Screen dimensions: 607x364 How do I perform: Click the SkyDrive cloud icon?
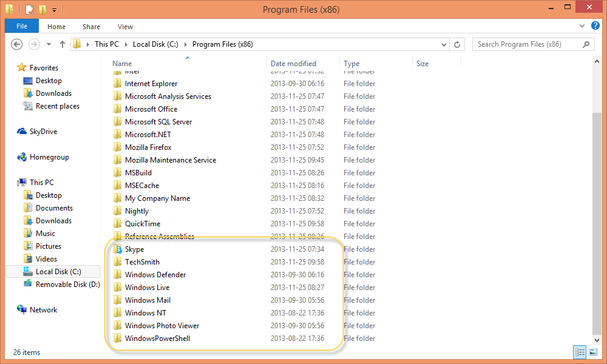[22, 132]
